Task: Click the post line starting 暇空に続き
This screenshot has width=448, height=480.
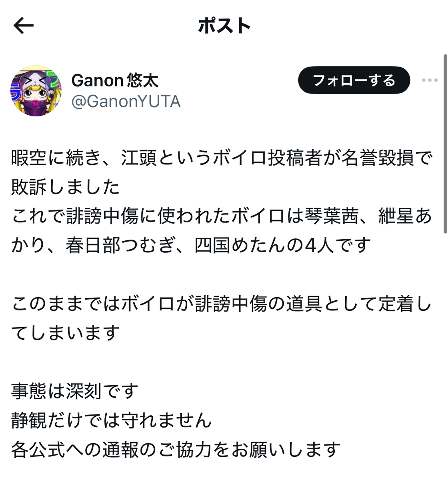Action: click(x=222, y=158)
